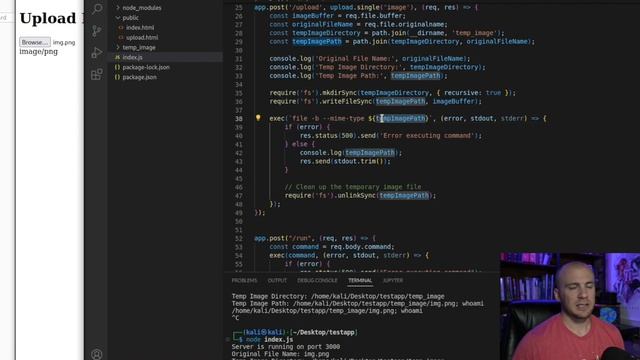Click the 'img.png' file name beside Browse

(64, 42)
